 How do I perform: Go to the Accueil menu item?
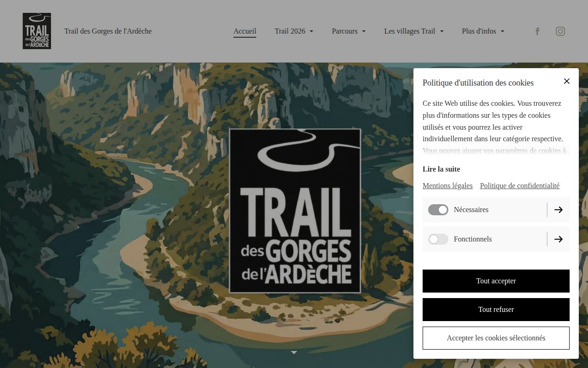245,31
